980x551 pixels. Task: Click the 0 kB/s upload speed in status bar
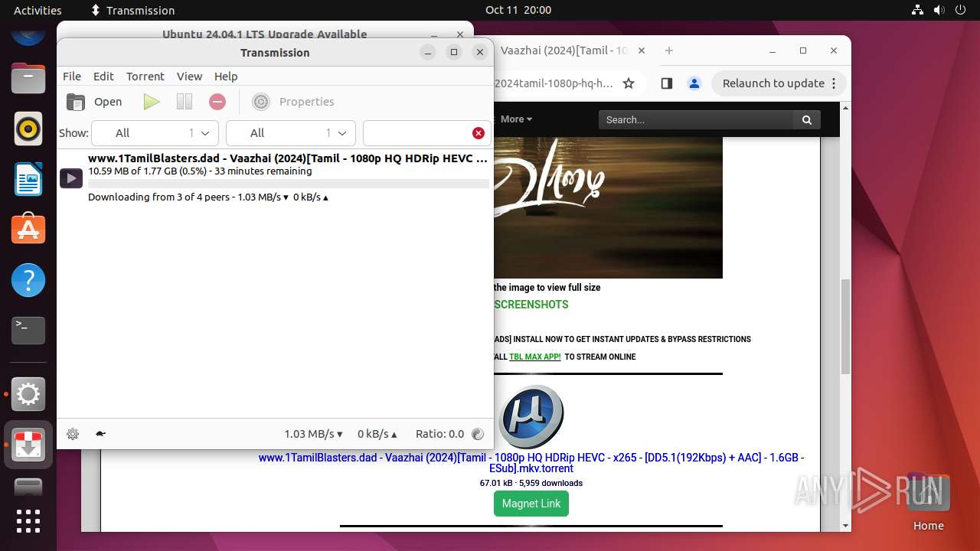click(x=377, y=434)
